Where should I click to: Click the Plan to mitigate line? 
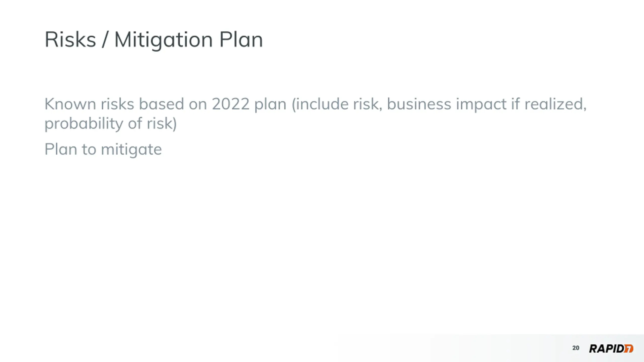[x=103, y=150]
